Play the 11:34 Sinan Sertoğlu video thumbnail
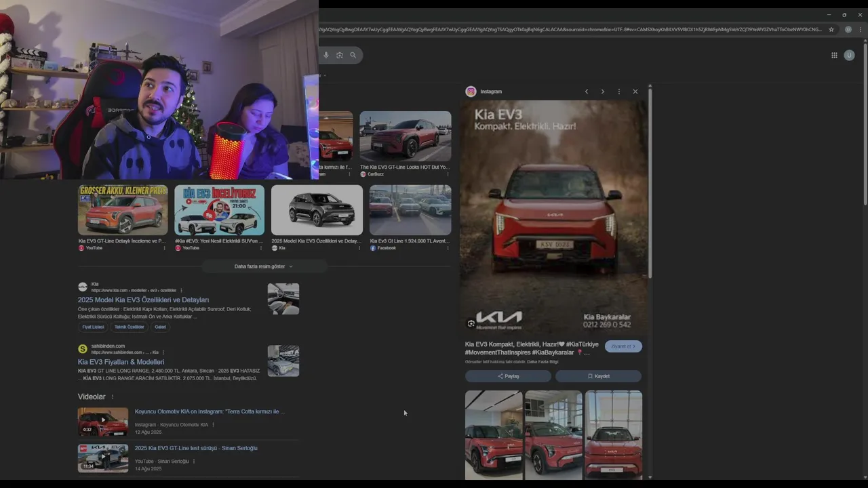868x488 pixels. coord(103,458)
